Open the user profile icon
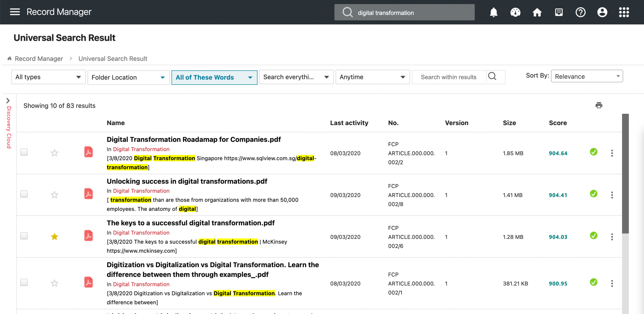644x314 pixels. 602,12
